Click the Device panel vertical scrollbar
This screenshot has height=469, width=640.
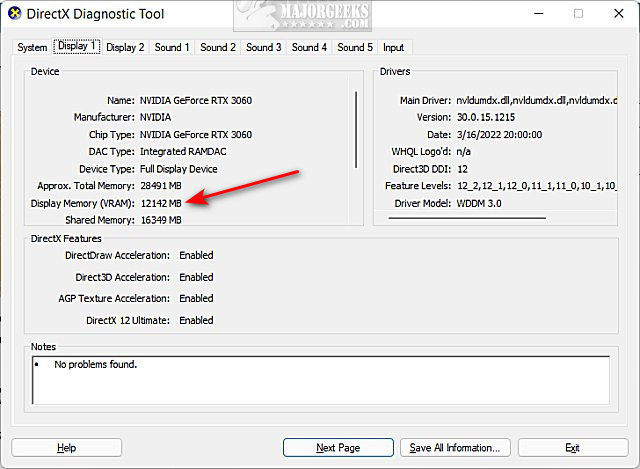[356, 130]
